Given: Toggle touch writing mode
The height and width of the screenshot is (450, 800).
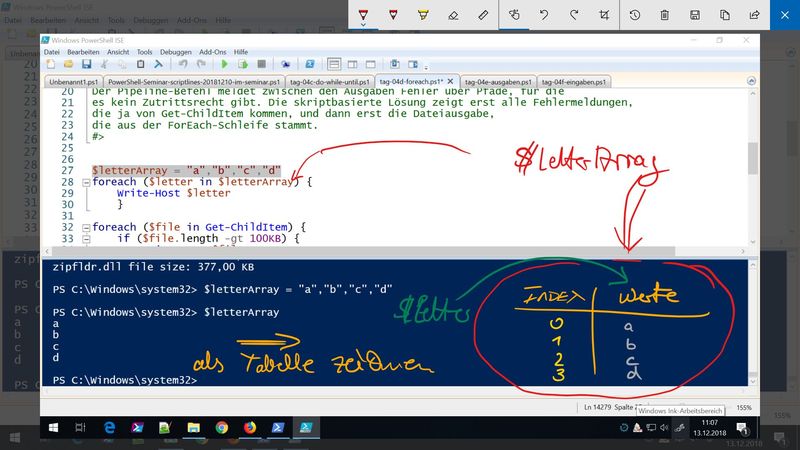Looking at the screenshot, I should point(514,15).
